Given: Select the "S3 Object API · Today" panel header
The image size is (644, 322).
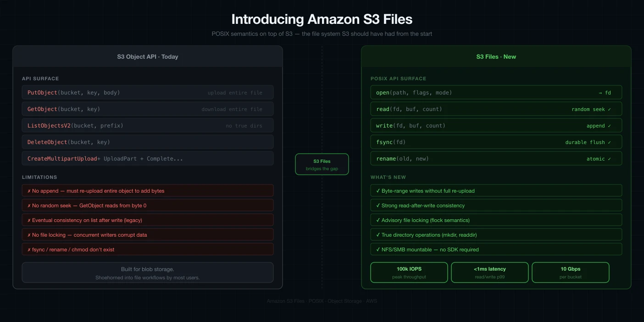Looking at the screenshot, I should [148, 57].
